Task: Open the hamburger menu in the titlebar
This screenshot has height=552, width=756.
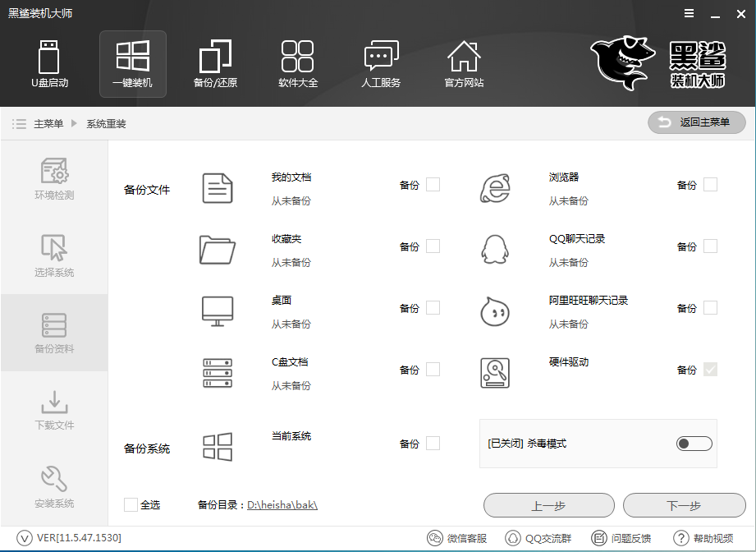Action: coord(688,13)
